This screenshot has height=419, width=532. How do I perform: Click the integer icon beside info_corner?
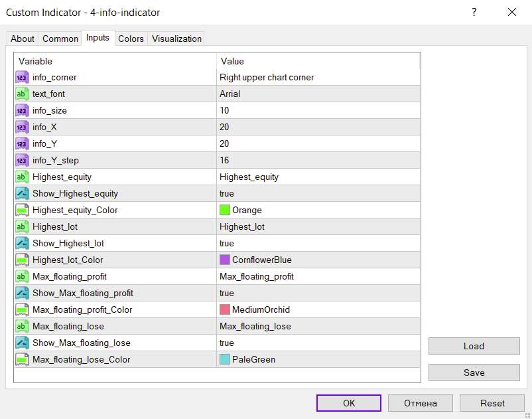[22, 77]
